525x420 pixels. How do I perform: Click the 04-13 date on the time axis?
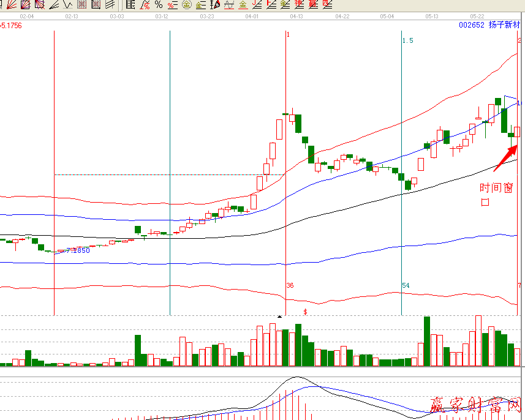pyautogui.click(x=296, y=17)
